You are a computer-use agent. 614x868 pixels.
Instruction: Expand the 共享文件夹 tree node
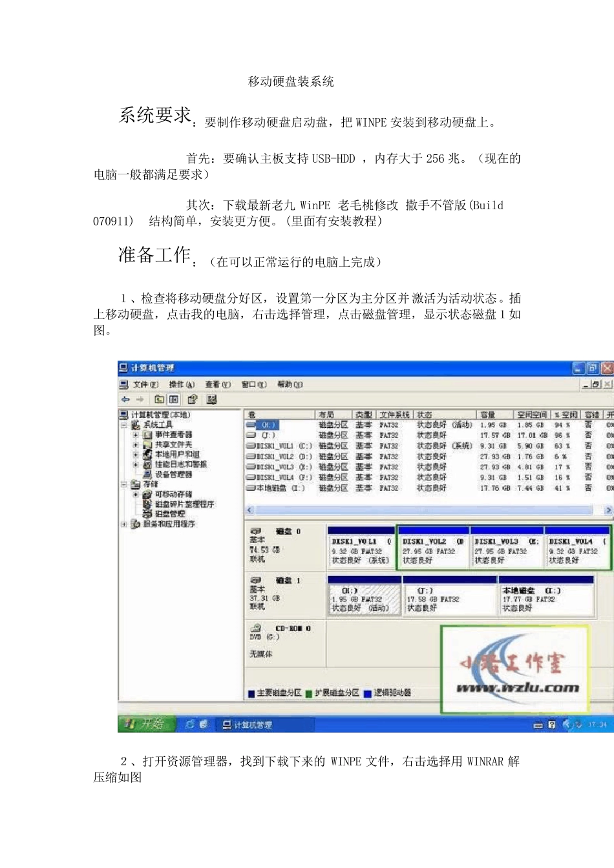click(136, 444)
